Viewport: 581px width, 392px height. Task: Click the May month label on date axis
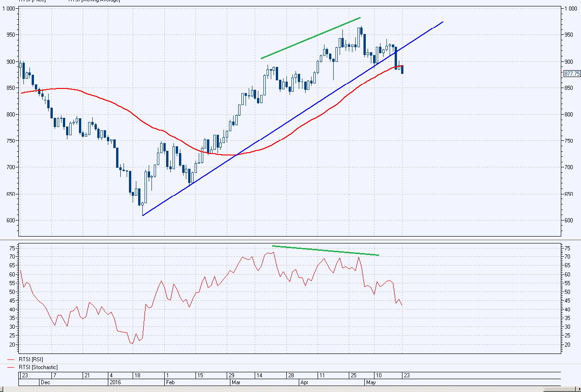click(x=370, y=382)
